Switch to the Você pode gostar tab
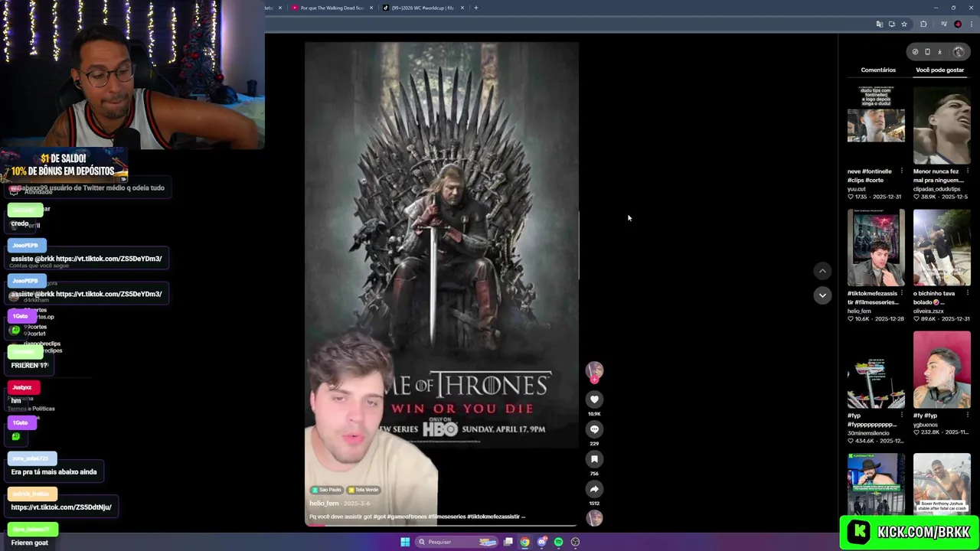This screenshot has width=980, height=551. [x=939, y=70]
